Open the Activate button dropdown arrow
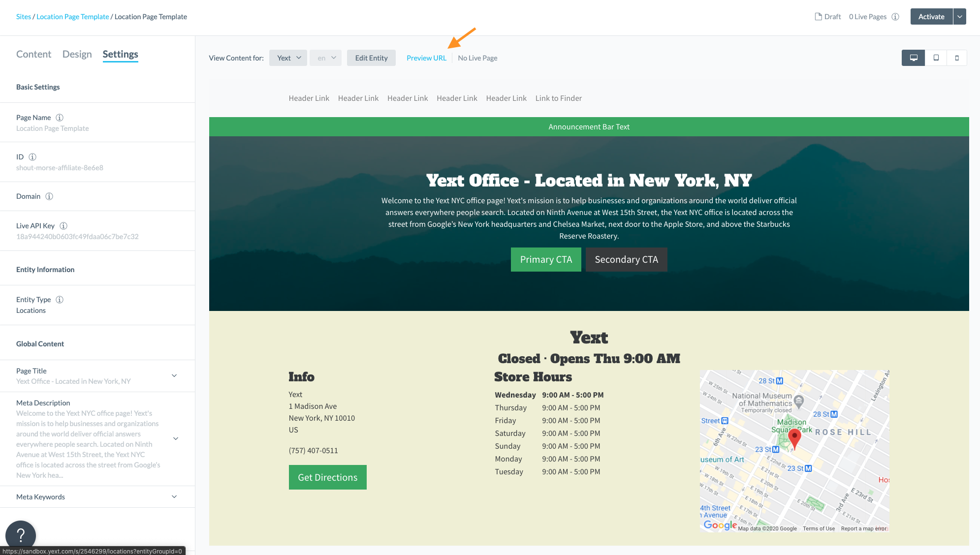The width and height of the screenshot is (980, 555). (x=959, y=17)
